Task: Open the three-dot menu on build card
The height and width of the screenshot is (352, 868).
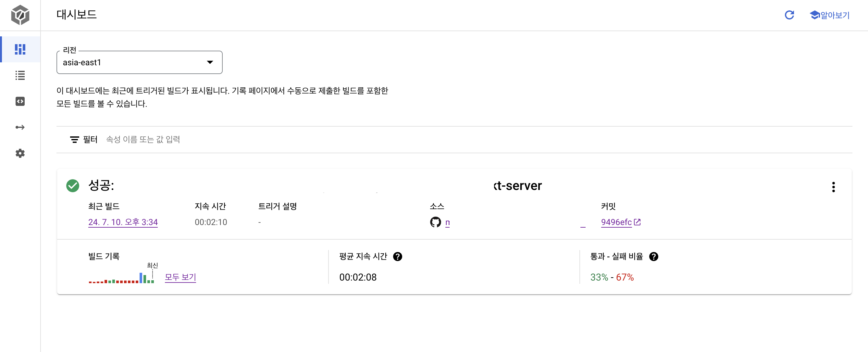Action: click(833, 187)
